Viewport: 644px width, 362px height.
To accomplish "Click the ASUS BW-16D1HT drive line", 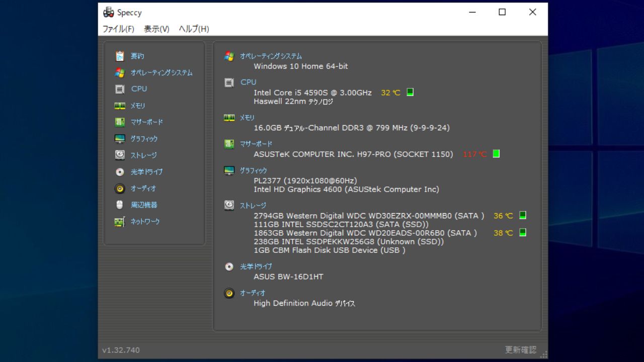I will coord(288,277).
